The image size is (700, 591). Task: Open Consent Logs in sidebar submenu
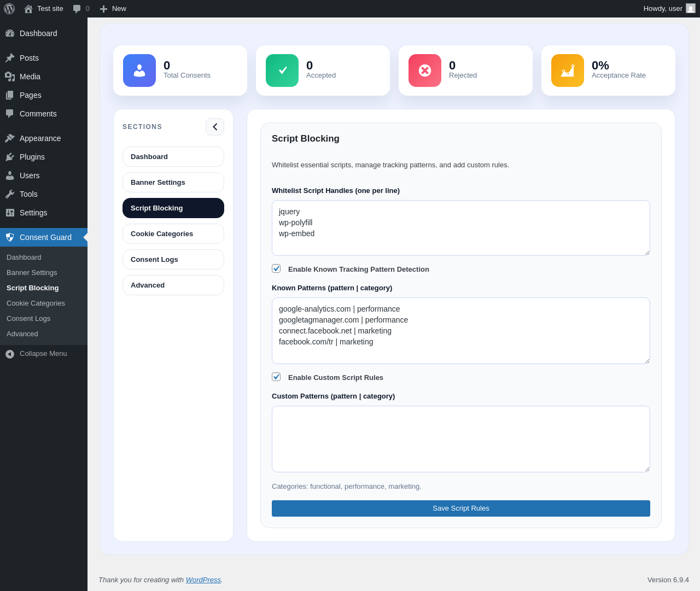click(x=28, y=319)
